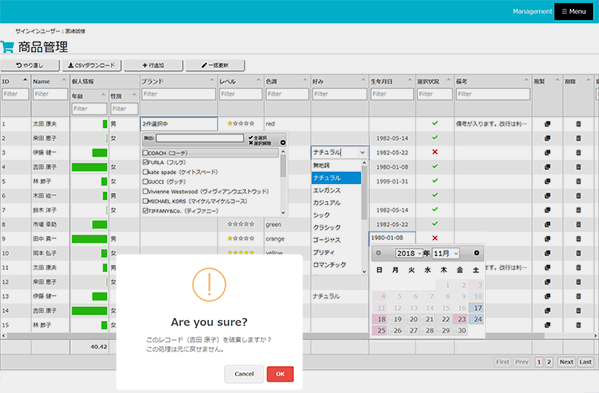Viewport: 599px width, 393px height.
Task: Click the sort arrow of 生年月日 column
Action: tap(410, 80)
